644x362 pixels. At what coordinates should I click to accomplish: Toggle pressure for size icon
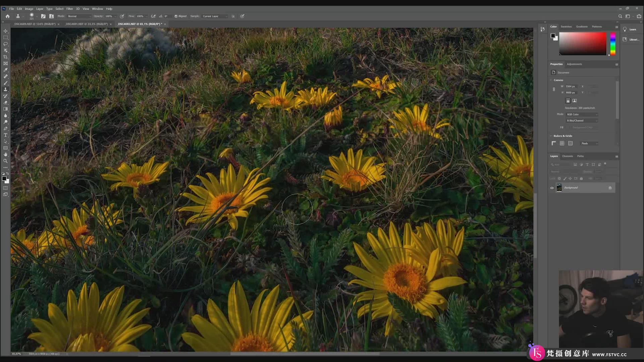coord(242,16)
